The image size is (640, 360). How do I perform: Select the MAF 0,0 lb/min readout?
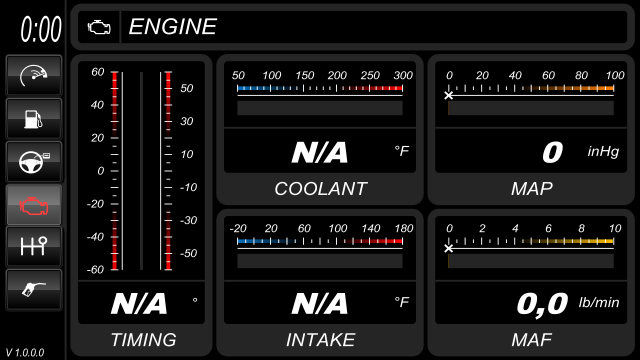click(x=531, y=303)
